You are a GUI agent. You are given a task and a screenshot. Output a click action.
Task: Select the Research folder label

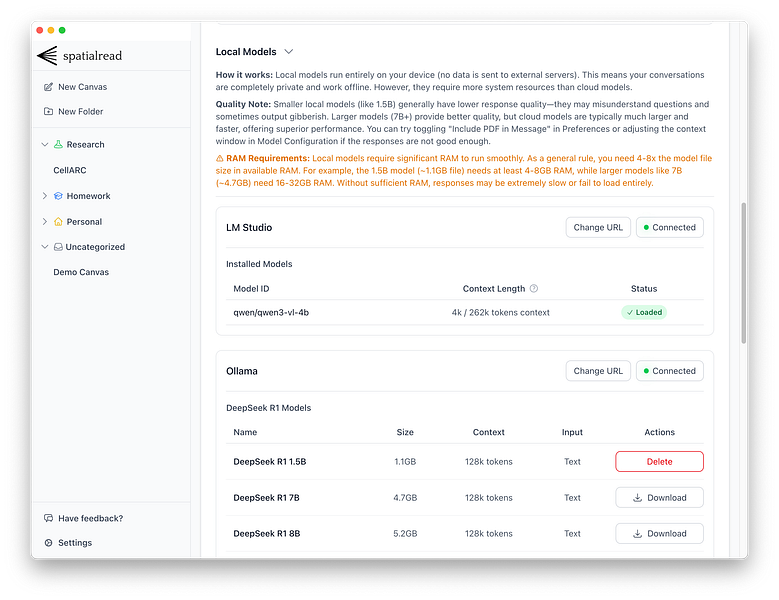(x=85, y=145)
